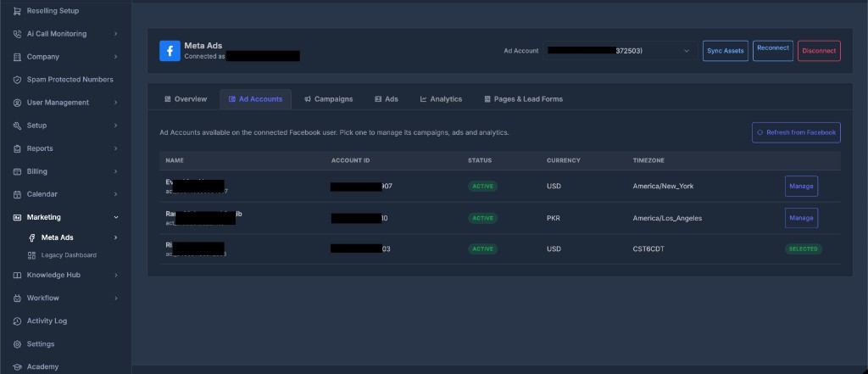Screen dimensions: 868x374
Task: Expand the Workflow menu chevron
Action: 115,298
